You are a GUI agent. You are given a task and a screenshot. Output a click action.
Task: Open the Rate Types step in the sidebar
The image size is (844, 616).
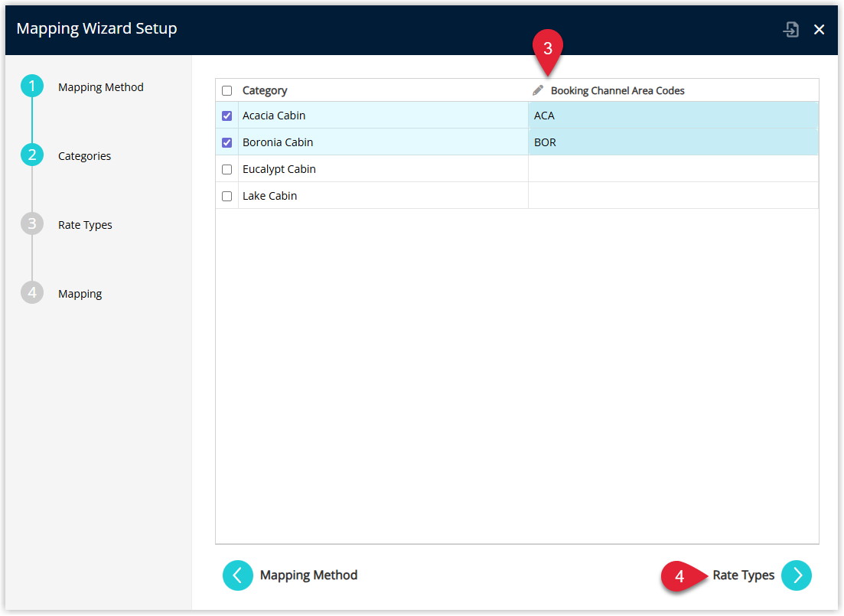click(x=85, y=224)
